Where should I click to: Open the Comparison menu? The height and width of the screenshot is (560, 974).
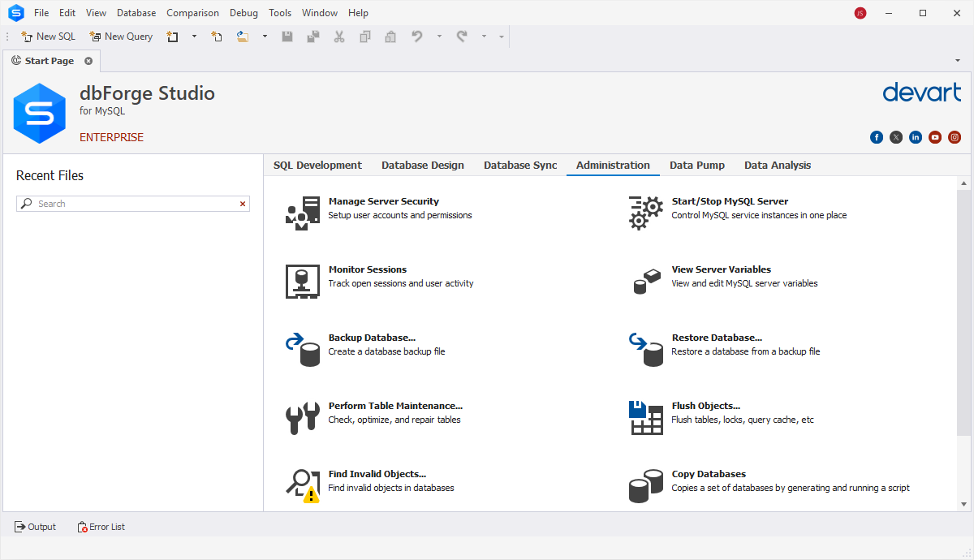[192, 13]
